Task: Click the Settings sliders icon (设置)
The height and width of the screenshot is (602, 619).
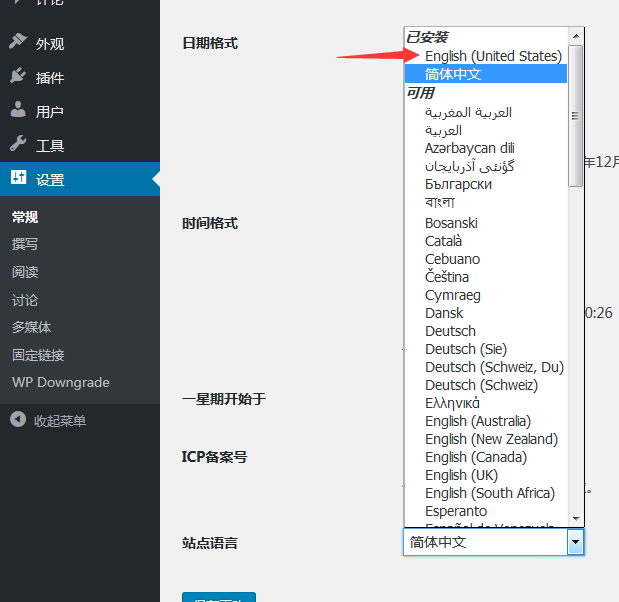Action: click(18, 179)
